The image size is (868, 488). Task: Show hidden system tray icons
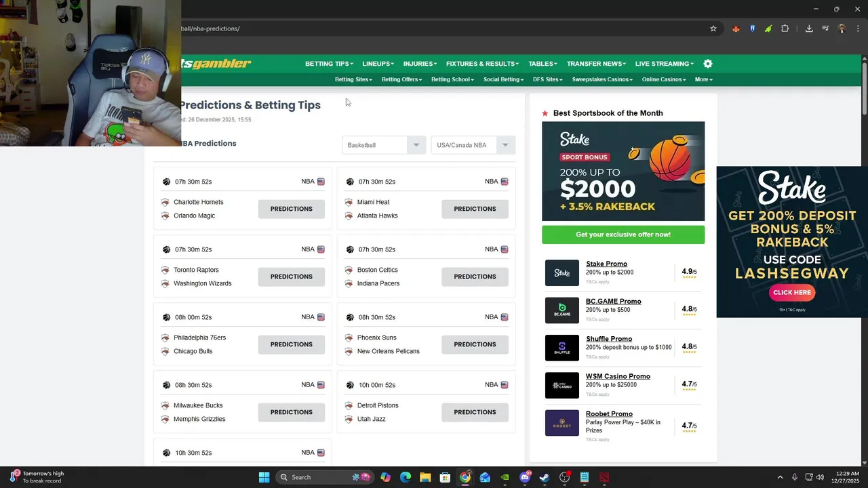tap(780, 477)
